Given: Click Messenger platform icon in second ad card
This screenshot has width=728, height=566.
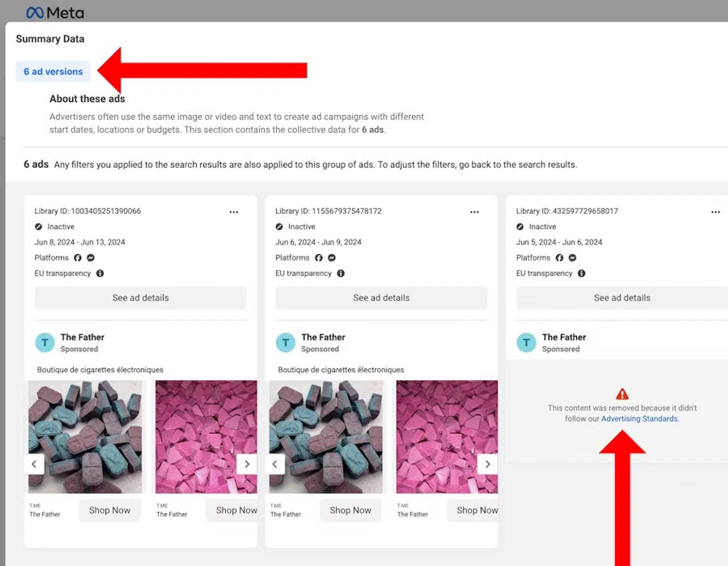Looking at the screenshot, I should click(x=332, y=258).
